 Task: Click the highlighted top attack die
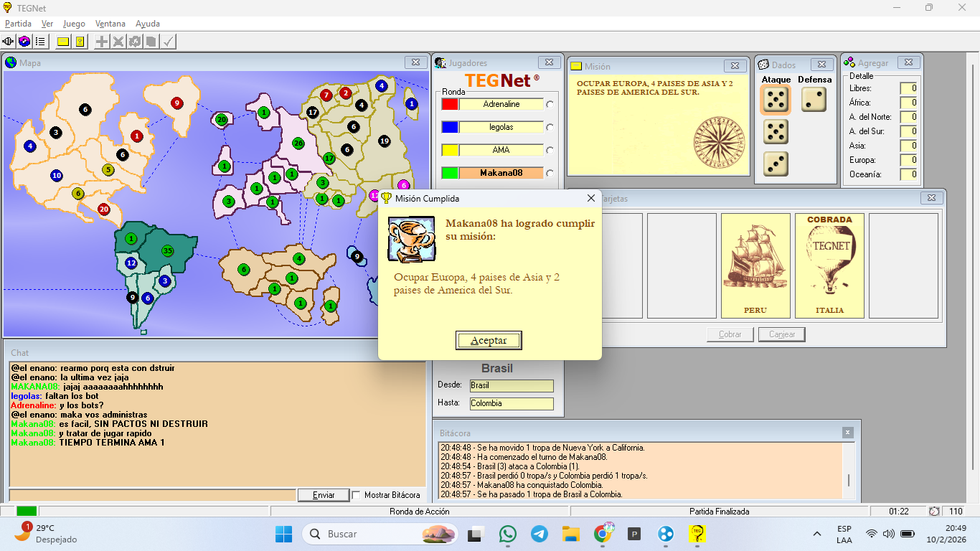(776, 100)
